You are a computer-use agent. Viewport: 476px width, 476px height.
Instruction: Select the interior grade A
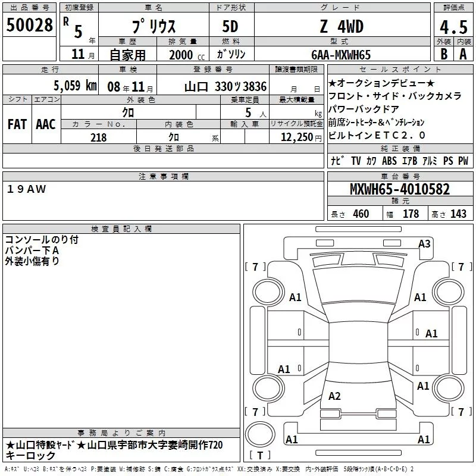(463, 54)
